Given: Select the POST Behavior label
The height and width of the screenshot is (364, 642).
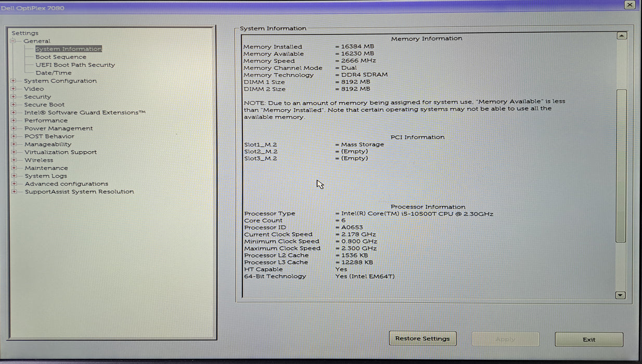Looking at the screenshot, I should (x=49, y=136).
